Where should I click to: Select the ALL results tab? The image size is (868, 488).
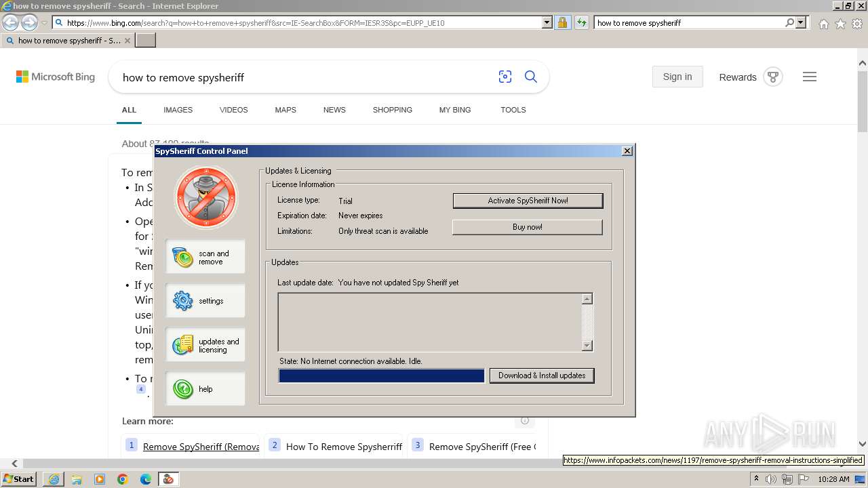(129, 110)
